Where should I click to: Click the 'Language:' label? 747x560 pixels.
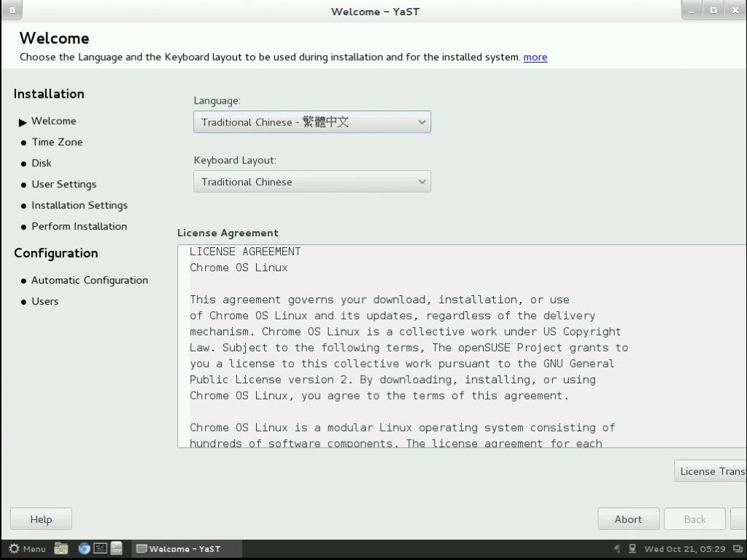point(217,101)
